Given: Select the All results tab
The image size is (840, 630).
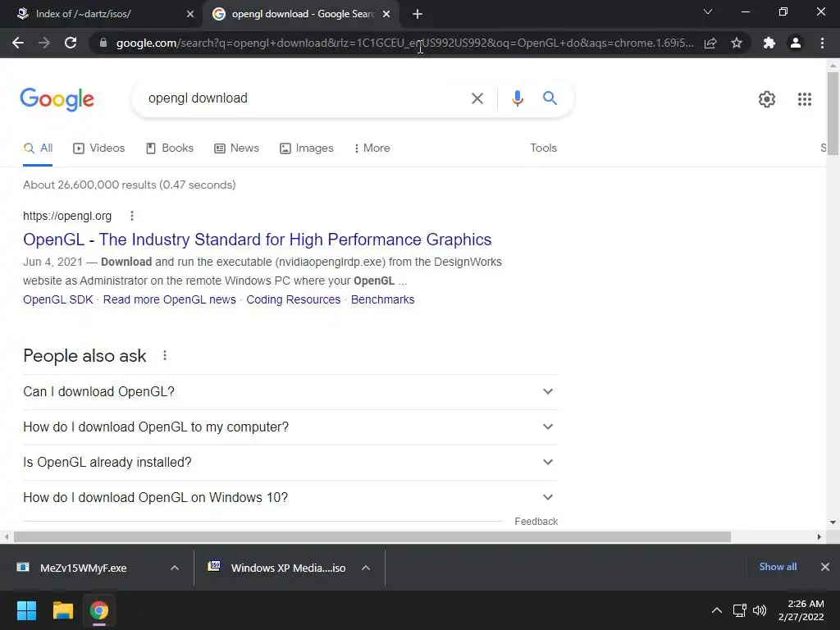Looking at the screenshot, I should tap(38, 148).
